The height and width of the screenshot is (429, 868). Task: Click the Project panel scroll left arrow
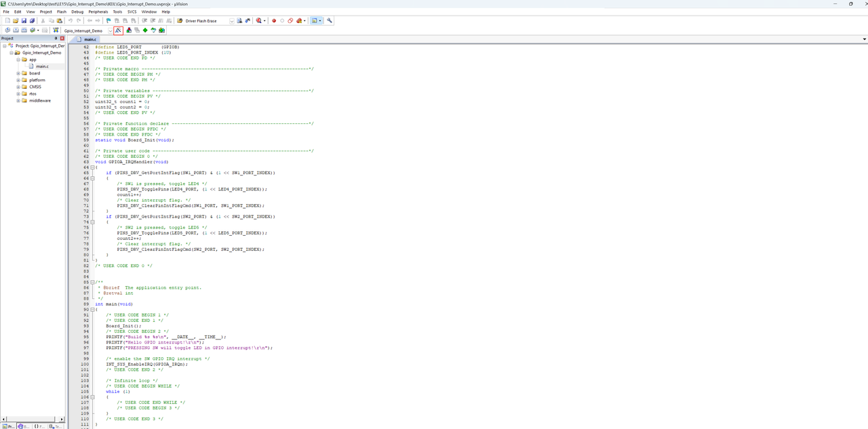[3, 420]
